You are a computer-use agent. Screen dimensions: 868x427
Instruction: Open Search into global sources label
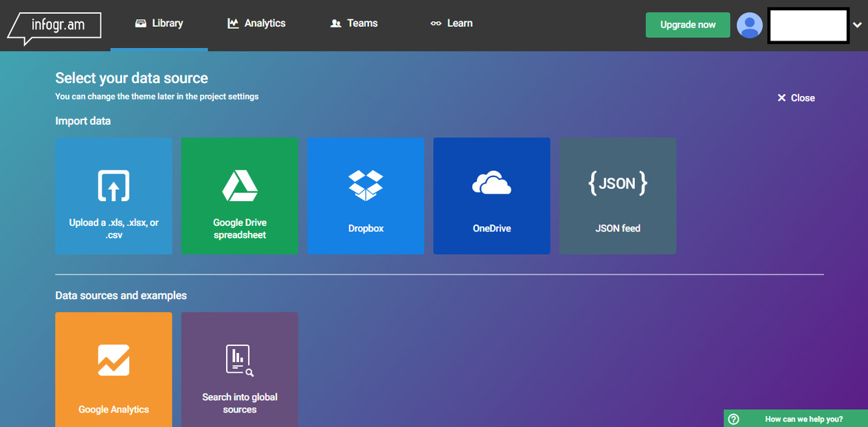coord(240,404)
